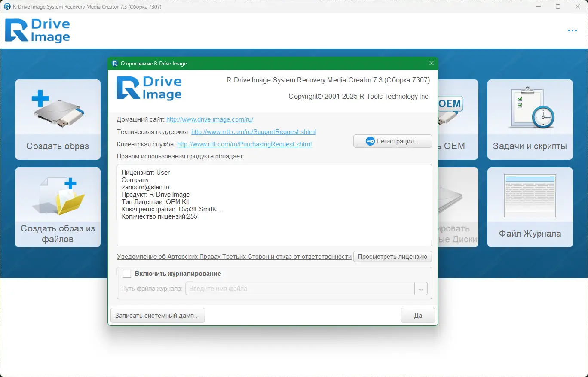
Task: Open the PurchasingRequest.shtml customer service link
Action: pyautogui.click(x=244, y=144)
